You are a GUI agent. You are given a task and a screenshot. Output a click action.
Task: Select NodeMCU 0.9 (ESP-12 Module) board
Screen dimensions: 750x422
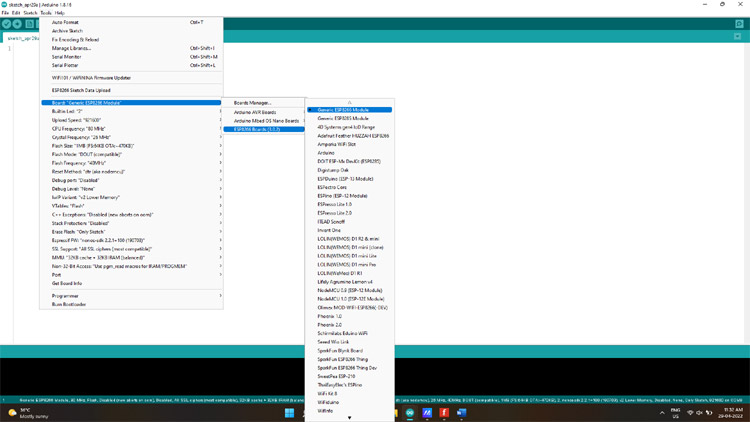(x=349, y=290)
